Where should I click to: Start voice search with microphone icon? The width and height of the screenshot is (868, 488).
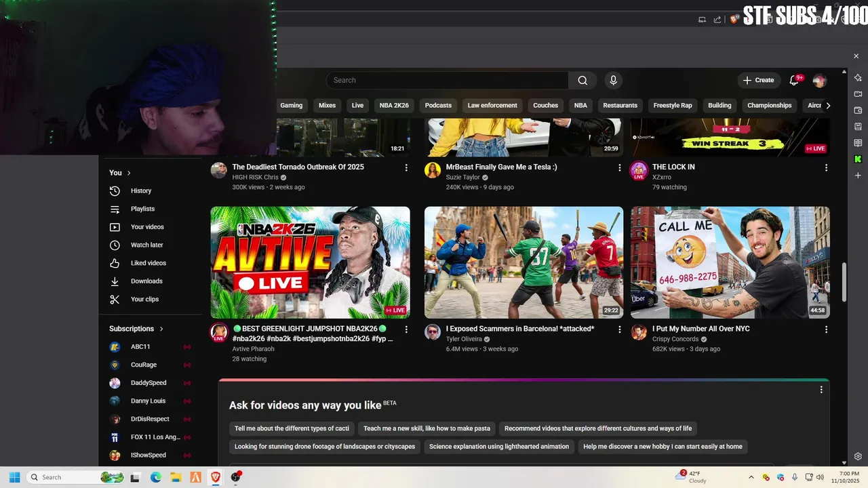tap(613, 80)
